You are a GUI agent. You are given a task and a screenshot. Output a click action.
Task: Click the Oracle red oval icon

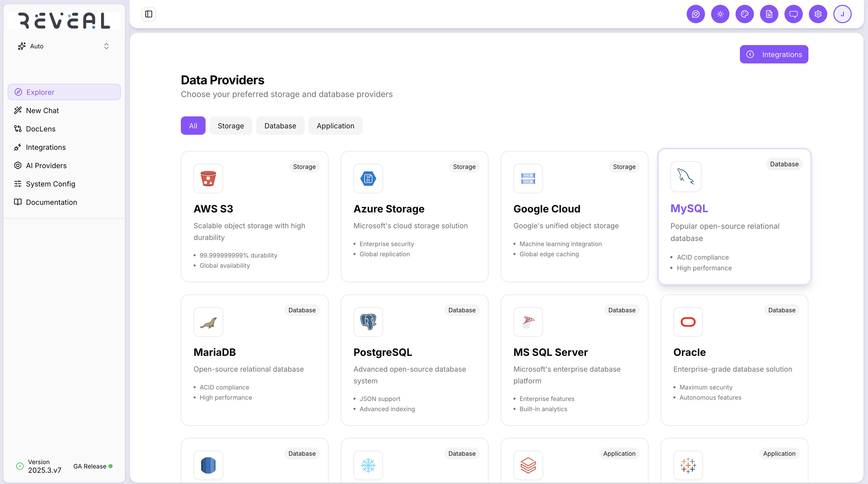click(x=688, y=322)
